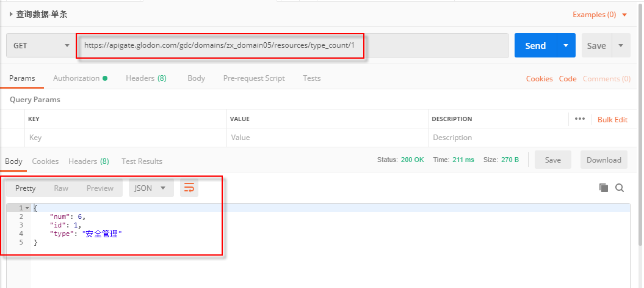Expand the JSON format dropdown

tap(150, 188)
